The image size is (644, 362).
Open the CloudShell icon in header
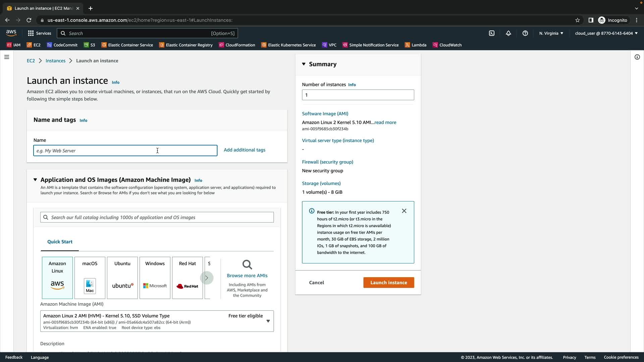(x=492, y=33)
